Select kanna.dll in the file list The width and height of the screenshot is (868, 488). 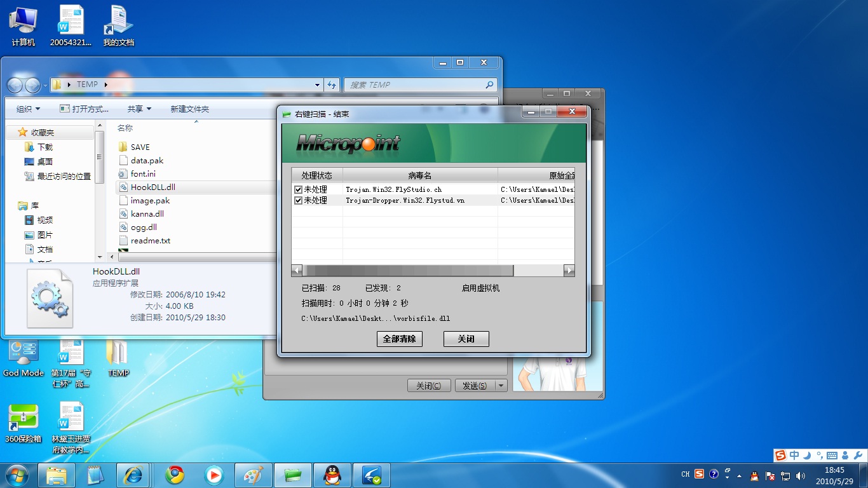coord(147,214)
